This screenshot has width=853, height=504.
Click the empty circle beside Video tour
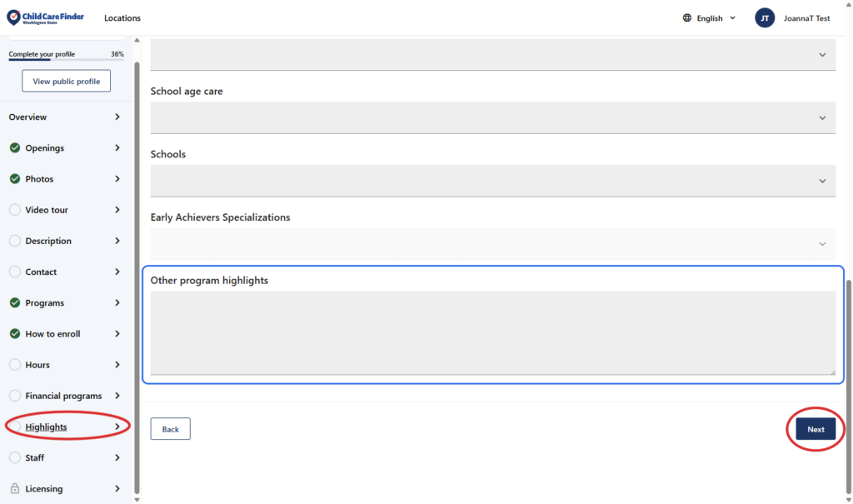click(15, 210)
